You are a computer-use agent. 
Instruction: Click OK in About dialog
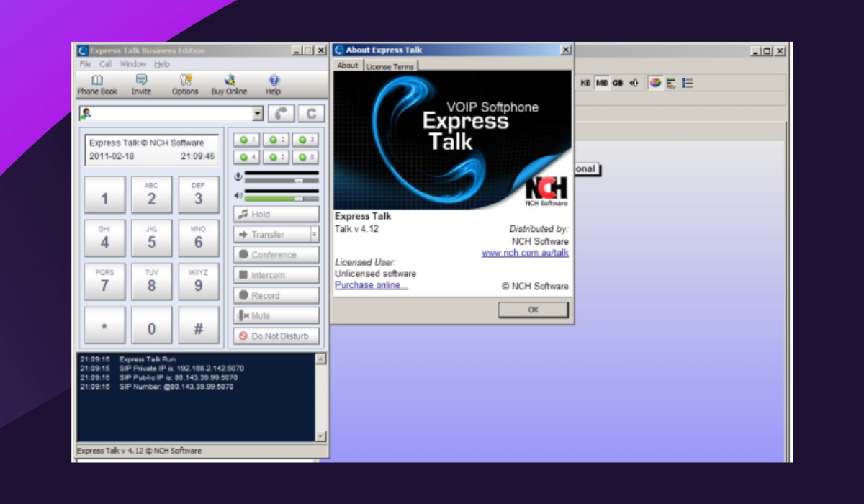click(x=534, y=310)
